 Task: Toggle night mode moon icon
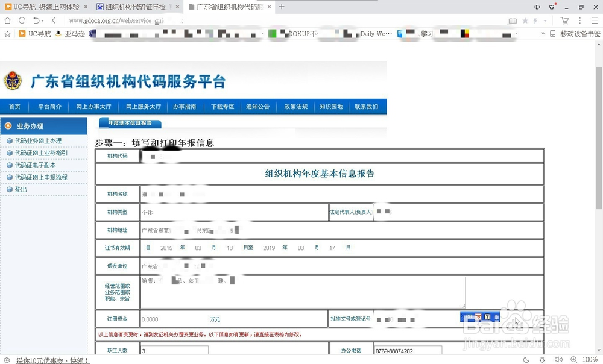[x=526, y=360]
